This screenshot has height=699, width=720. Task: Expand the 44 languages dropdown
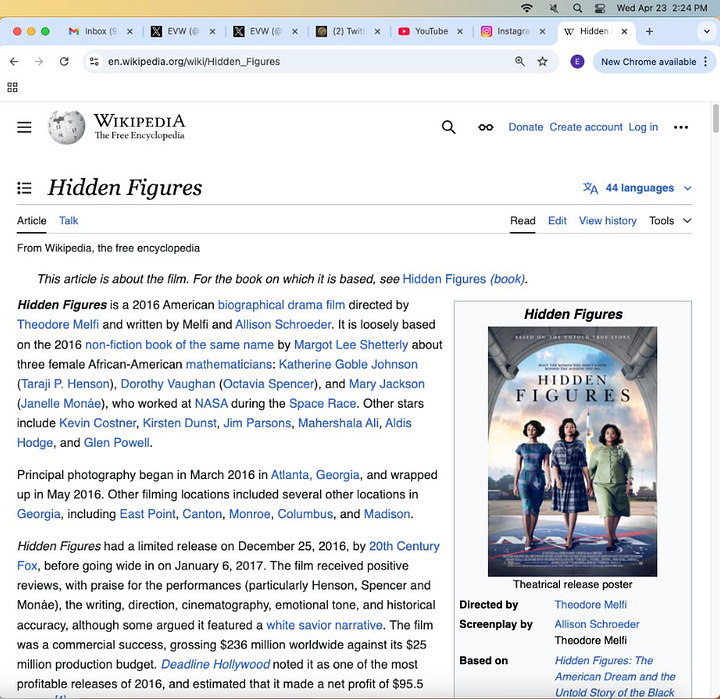click(x=637, y=188)
